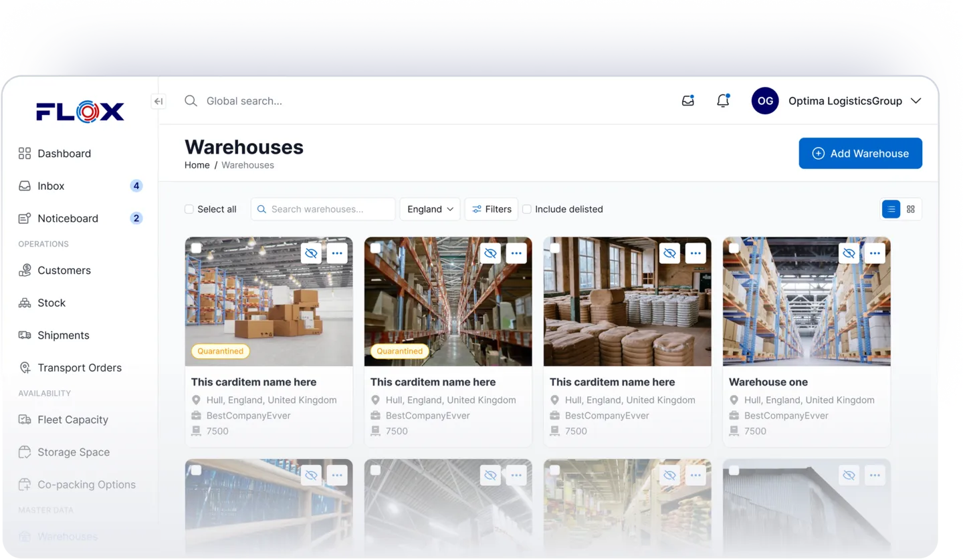The height and width of the screenshot is (560, 963).
Task: Go to Shipments in the sidebar
Action: pos(64,335)
